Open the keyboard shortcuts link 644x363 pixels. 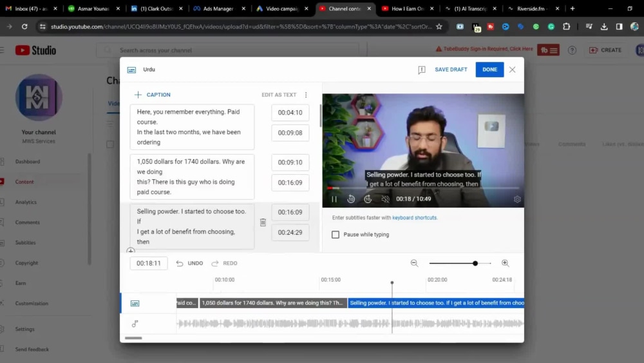[x=414, y=217]
